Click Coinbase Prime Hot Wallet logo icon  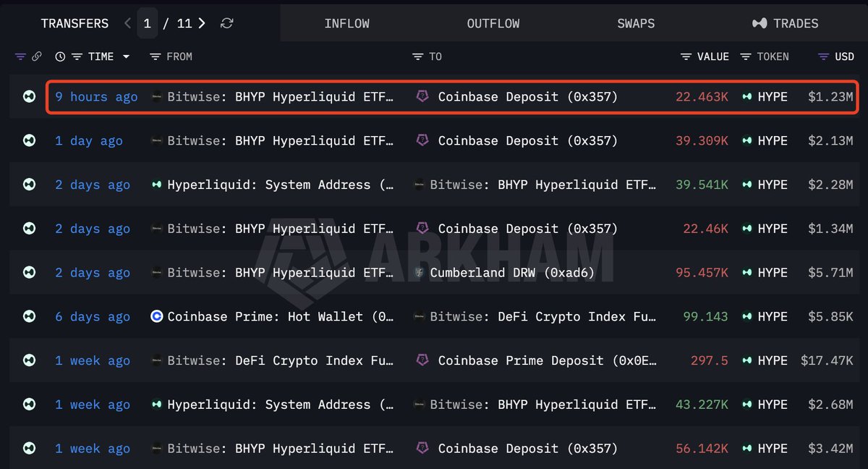[x=157, y=316]
